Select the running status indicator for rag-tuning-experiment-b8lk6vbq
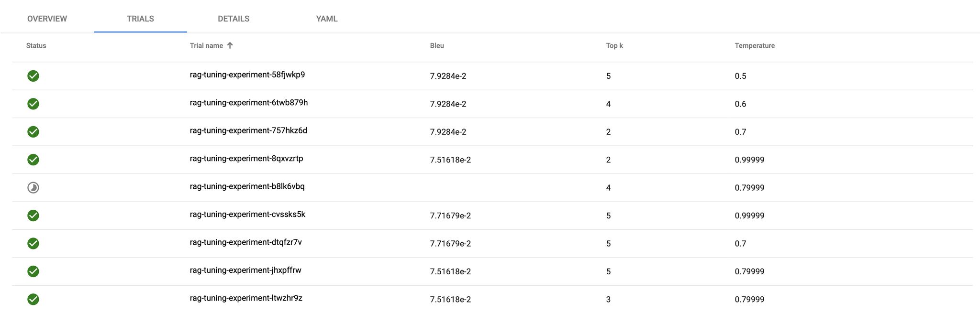980x313 pixels. (x=33, y=187)
